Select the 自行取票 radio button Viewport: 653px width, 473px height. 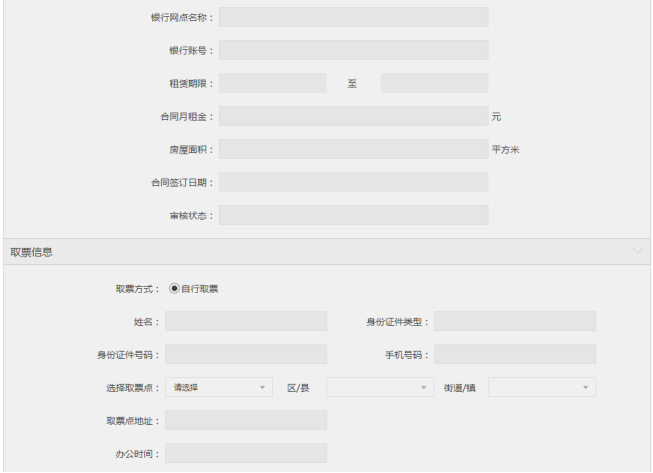point(174,288)
